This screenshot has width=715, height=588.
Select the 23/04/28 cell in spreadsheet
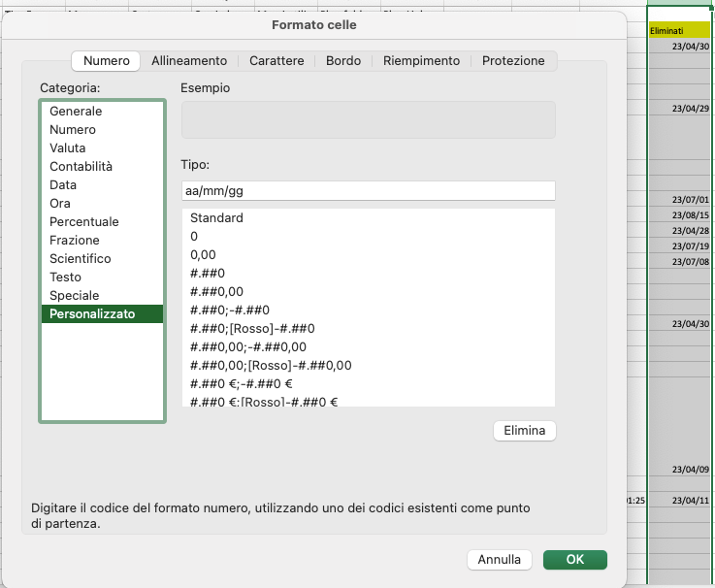coord(679,231)
